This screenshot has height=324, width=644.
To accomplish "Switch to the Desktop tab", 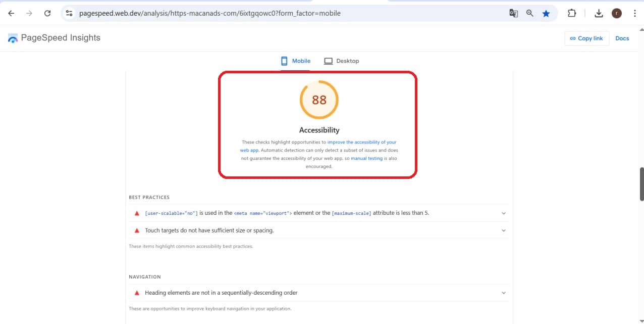I will 342,61.
